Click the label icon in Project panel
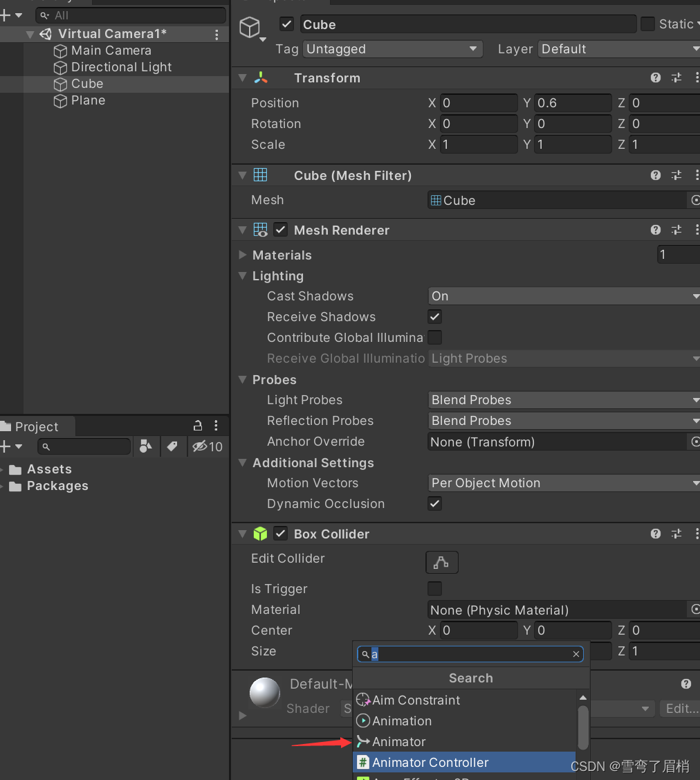This screenshot has width=700, height=780. 173,446
